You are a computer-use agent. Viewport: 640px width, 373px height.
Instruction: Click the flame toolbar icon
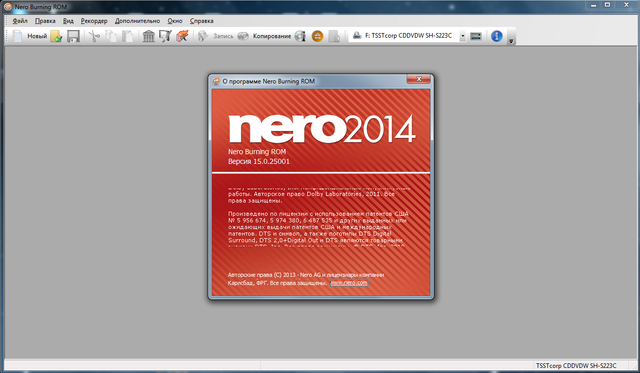pyautogui.click(x=182, y=36)
